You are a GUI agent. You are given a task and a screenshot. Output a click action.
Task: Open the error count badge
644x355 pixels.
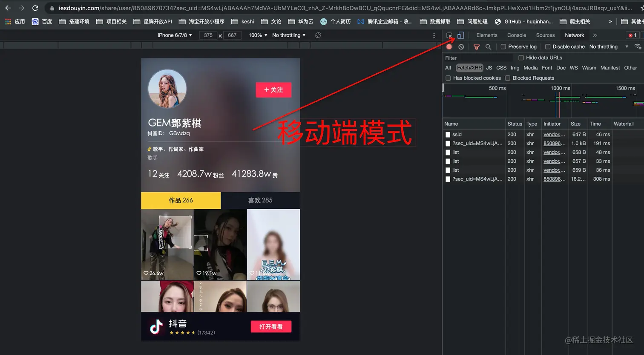(x=632, y=35)
